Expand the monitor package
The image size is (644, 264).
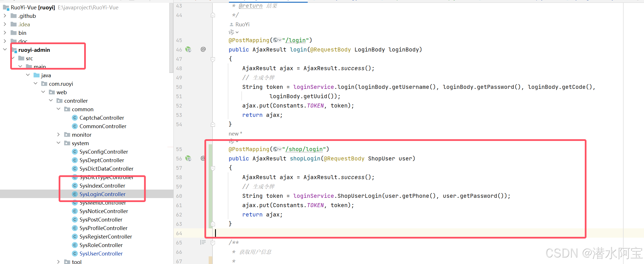click(58, 134)
